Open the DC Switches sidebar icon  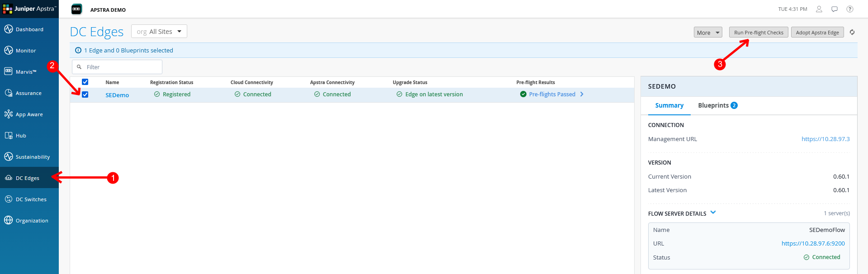(x=8, y=199)
